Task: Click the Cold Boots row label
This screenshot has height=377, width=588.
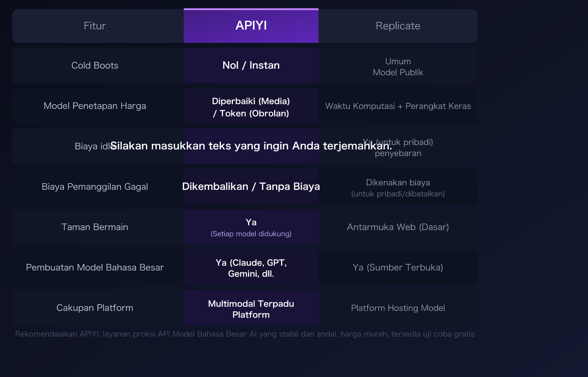Action: click(x=95, y=65)
